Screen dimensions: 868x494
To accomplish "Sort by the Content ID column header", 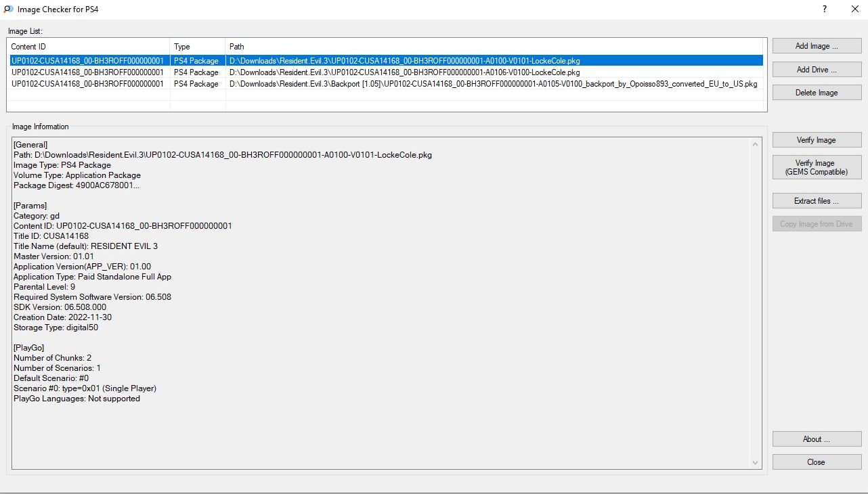I will coord(88,47).
